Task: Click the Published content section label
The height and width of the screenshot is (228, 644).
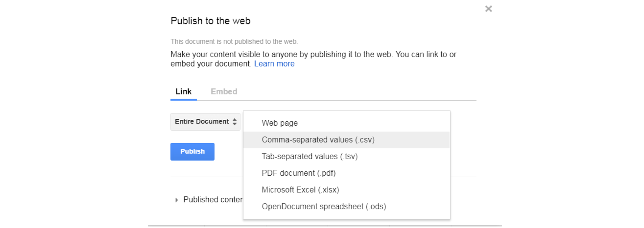Action: pyautogui.click(x=213, y=200)
